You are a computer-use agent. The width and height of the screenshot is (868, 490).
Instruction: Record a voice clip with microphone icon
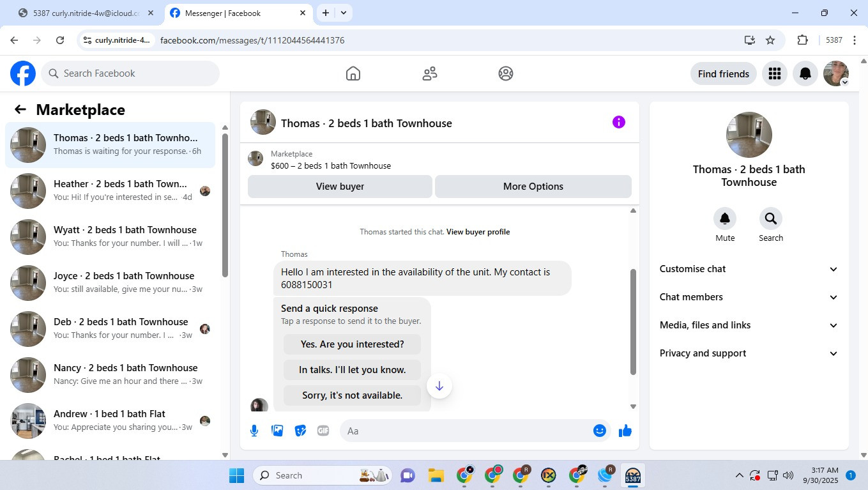pyautogui.click(x=254, y=431)
